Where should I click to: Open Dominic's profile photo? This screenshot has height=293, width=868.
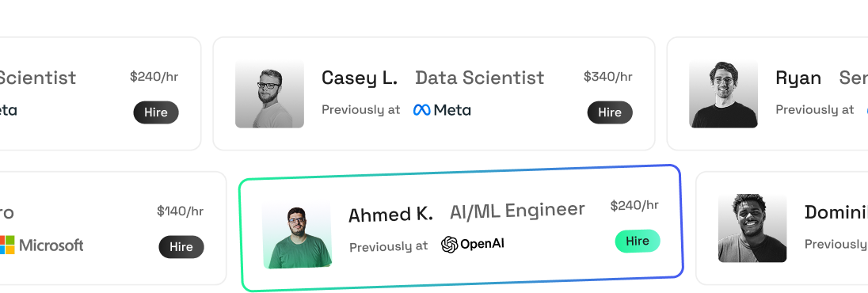[x=752, y=228]
